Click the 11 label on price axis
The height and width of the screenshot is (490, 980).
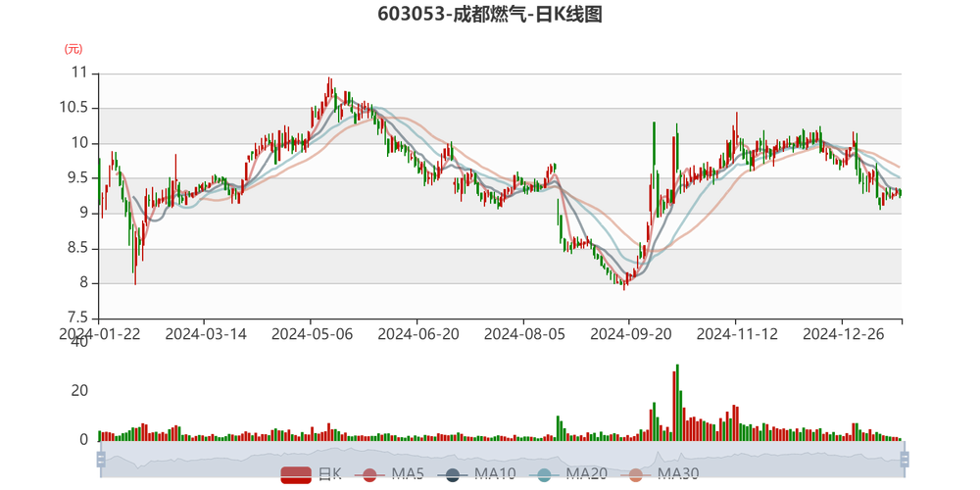click(79, 72)
